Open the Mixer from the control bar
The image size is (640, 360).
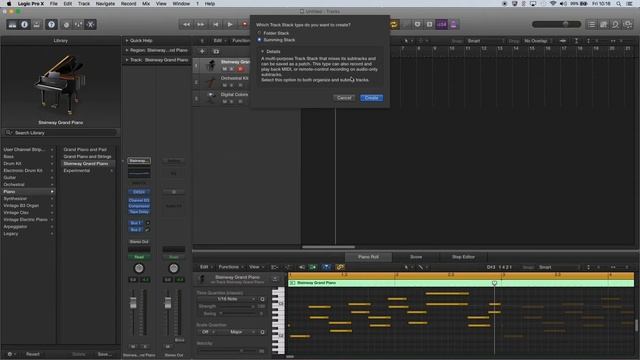(78, 24)
